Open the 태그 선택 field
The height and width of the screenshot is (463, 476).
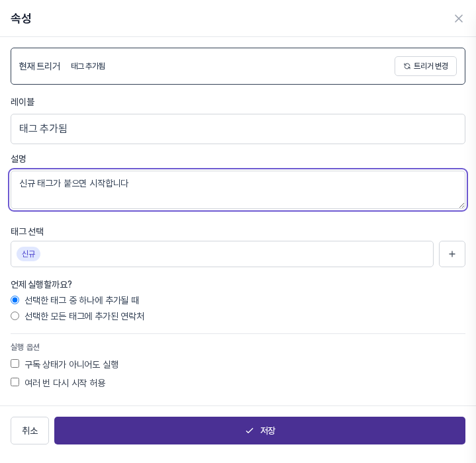222,254
